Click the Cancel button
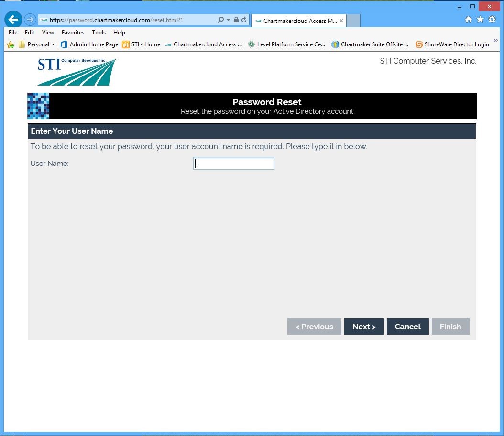 pyautogui.click(x=407, y=327)
